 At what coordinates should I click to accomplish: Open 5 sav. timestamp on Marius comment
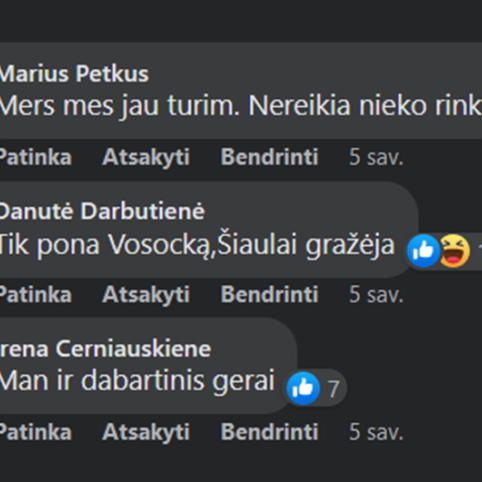click(376, 157)
